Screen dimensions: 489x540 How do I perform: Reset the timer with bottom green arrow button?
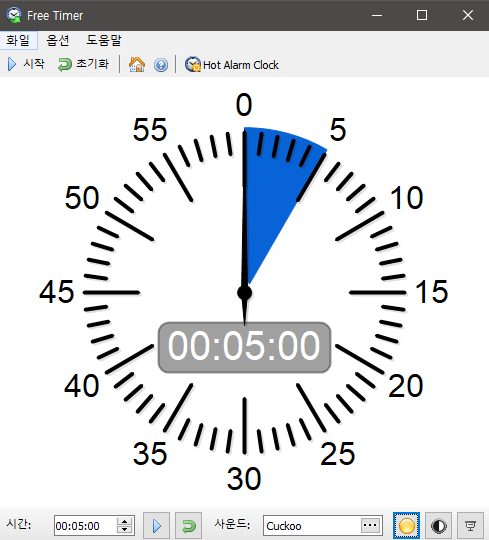(188, 526)
